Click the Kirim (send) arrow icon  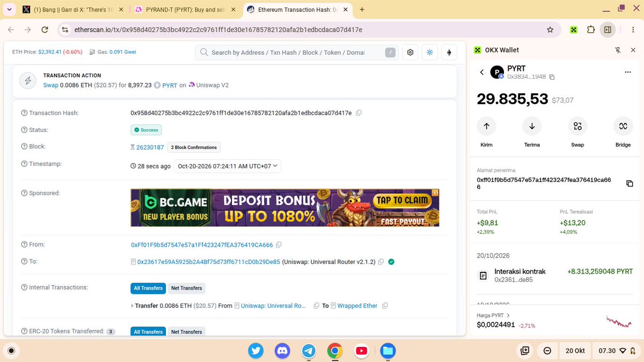coord(486,126)
